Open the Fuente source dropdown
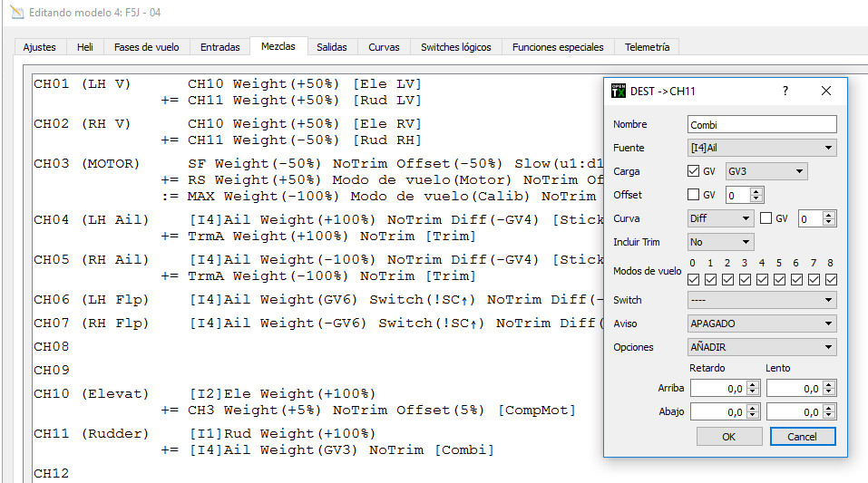 762,148
